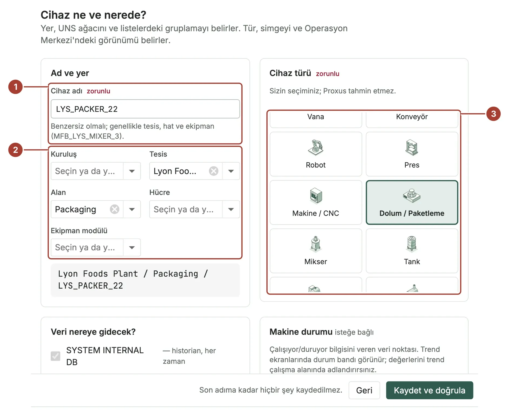Focus the Cihaz adı input field

pos(145,109)
